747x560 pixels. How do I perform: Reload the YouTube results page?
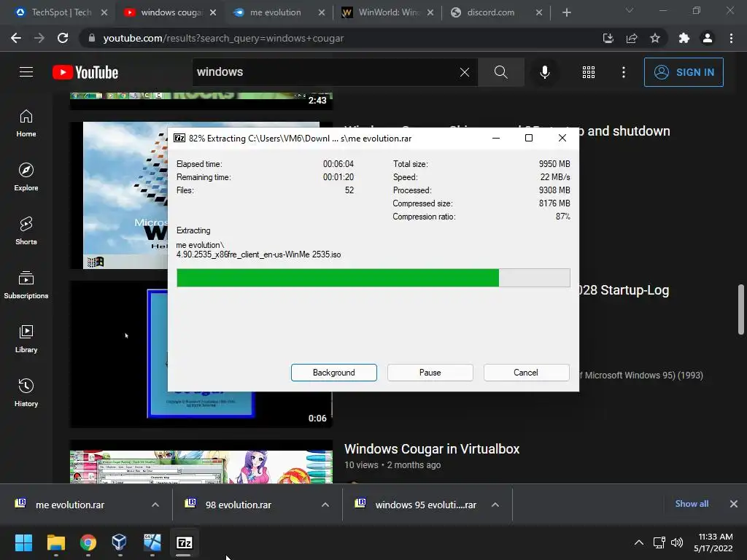tap(63, 38)
